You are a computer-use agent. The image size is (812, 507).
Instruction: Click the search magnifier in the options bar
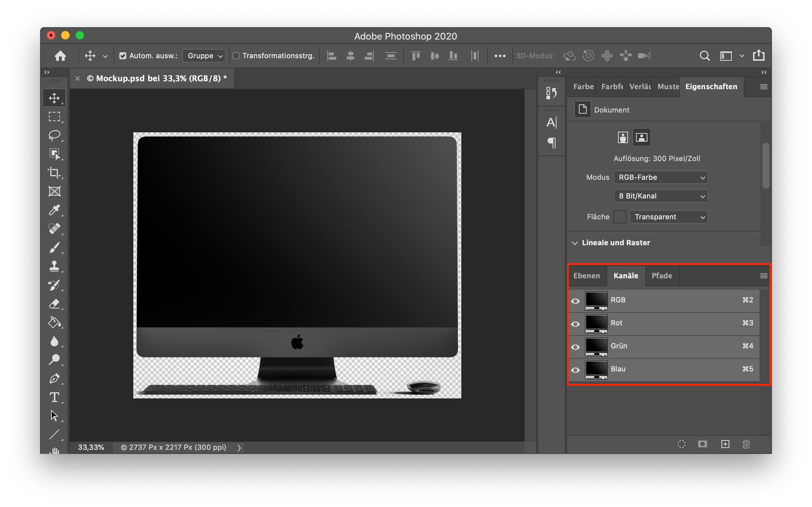coord(705,56)
